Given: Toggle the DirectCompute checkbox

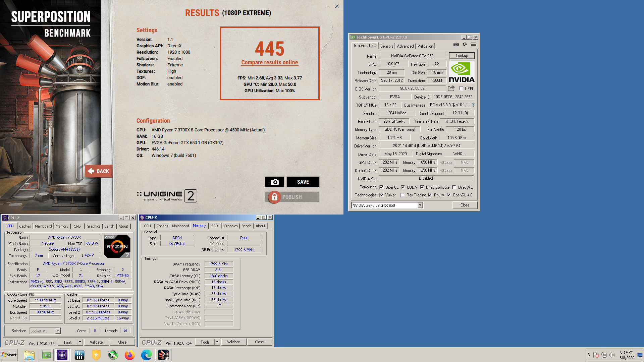Looking at the screenshot, I should (422, 187).
